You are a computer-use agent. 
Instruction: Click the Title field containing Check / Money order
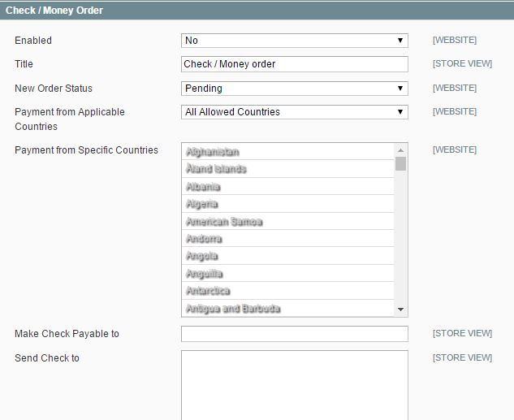[x=295, y=64]
